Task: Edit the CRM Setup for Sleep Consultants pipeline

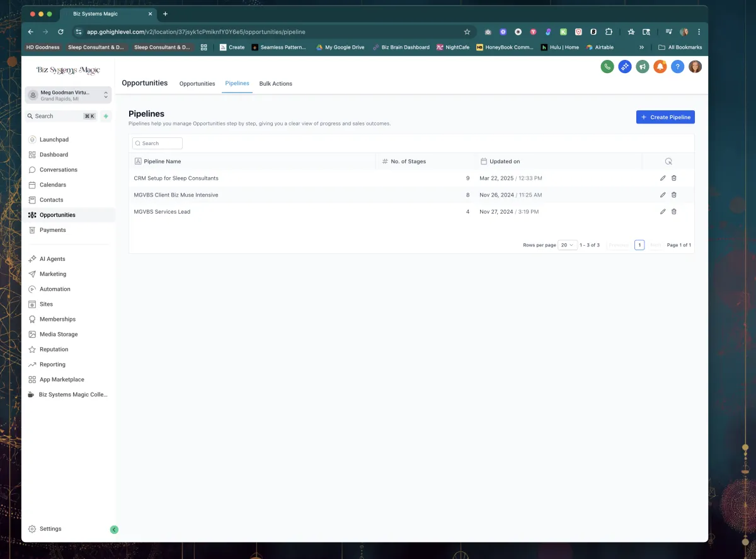Action: click(663, 178)
